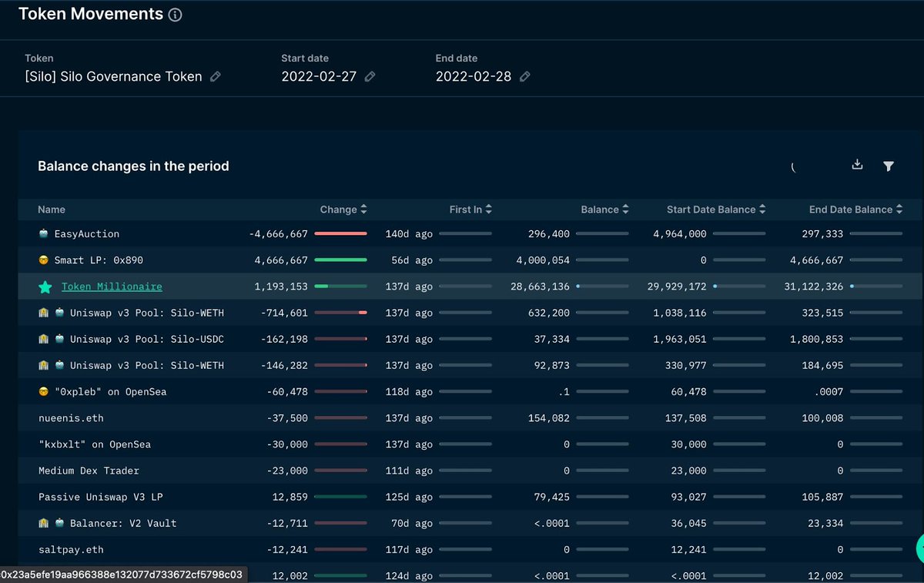The image size is (924, 583).
Task: Select Smart LP: 0x890 entry
Action: [98, 260]
